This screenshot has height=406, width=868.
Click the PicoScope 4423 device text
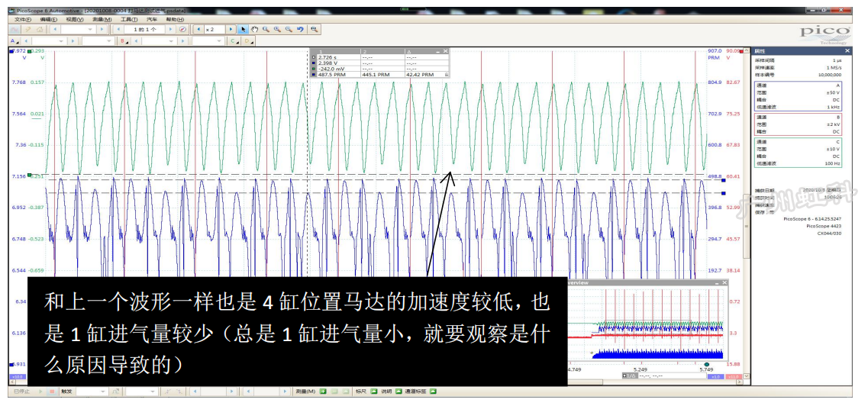coord(824,226)
